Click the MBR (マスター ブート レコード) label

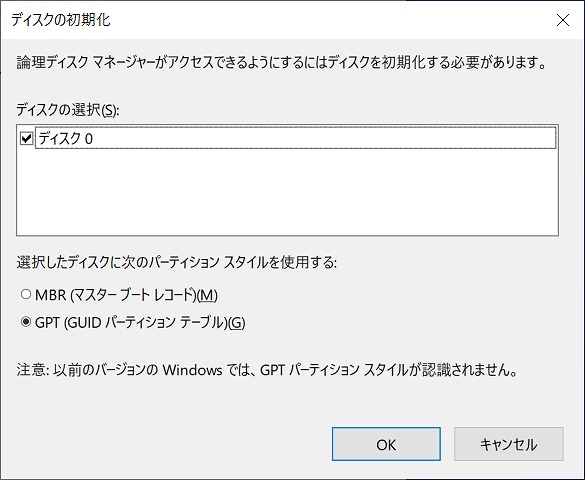click(x=126, y=295)
